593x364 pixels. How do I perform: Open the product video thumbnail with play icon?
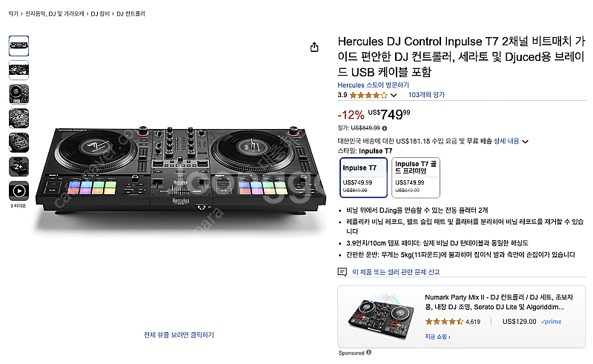[19, 191]
